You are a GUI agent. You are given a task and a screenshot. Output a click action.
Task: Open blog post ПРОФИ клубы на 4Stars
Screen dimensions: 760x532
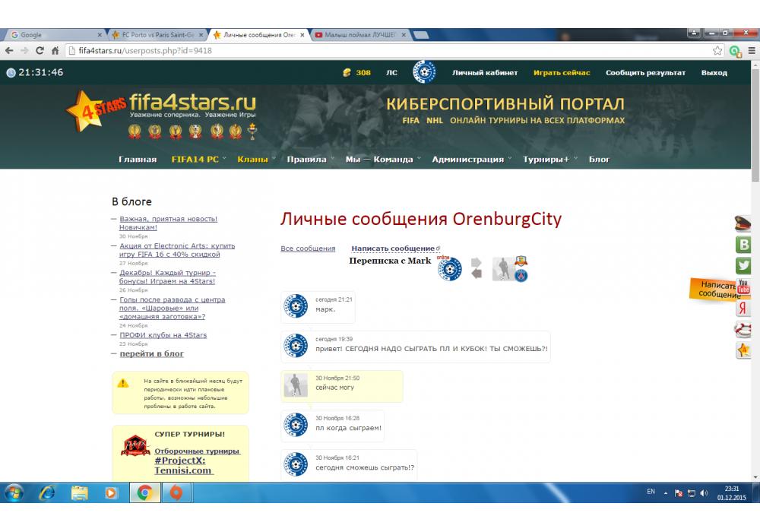coord(163,335)
